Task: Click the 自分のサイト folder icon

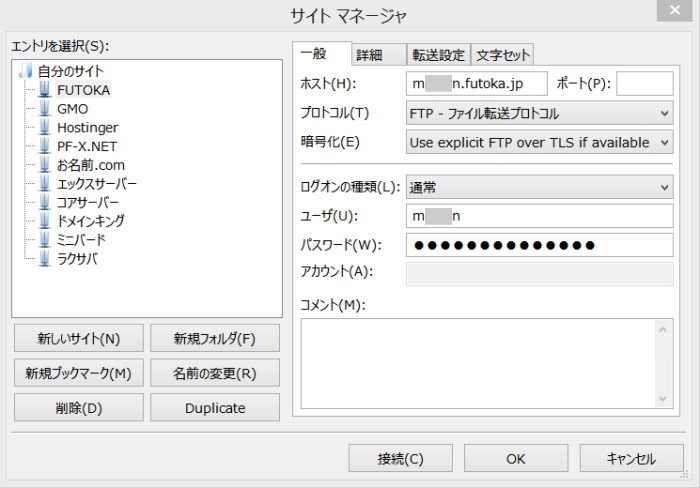Action: (26, 71)
